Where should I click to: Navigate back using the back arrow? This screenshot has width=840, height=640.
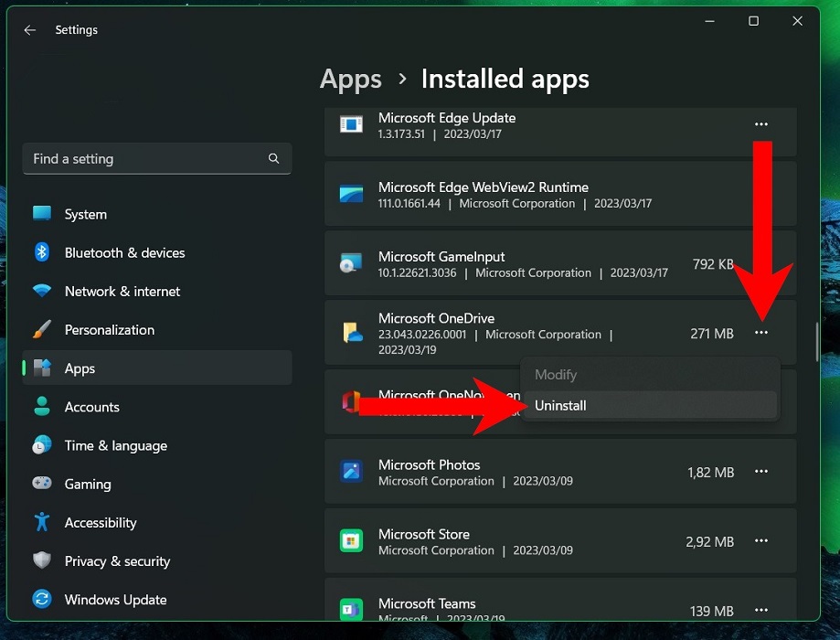[29, 29]
